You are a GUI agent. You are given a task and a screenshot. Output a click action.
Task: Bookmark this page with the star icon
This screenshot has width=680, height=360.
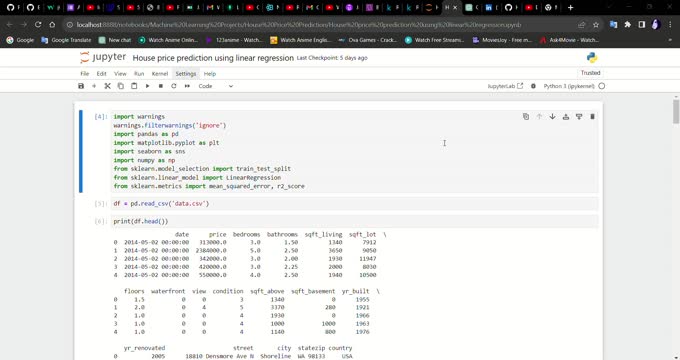(x=596, y=25)
